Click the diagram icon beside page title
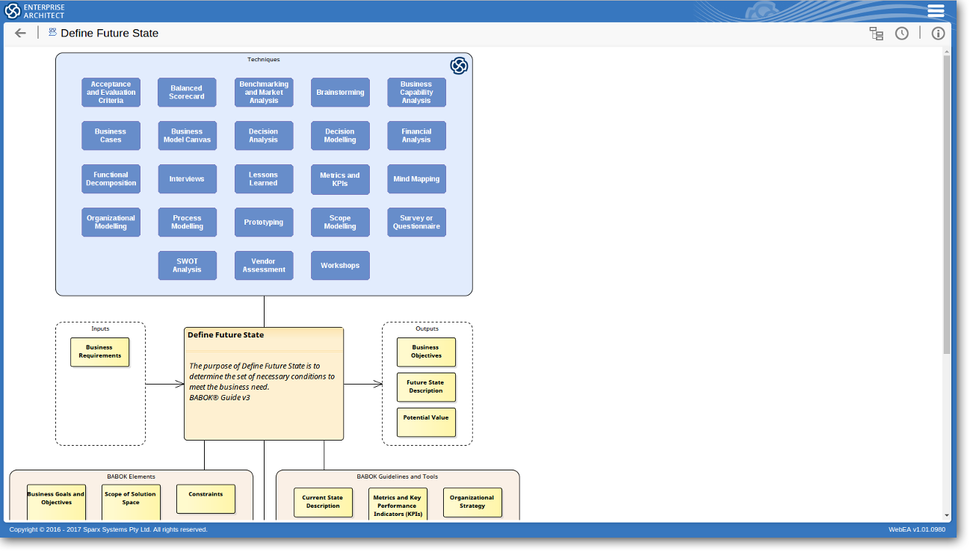 click(x=52, y=32)
